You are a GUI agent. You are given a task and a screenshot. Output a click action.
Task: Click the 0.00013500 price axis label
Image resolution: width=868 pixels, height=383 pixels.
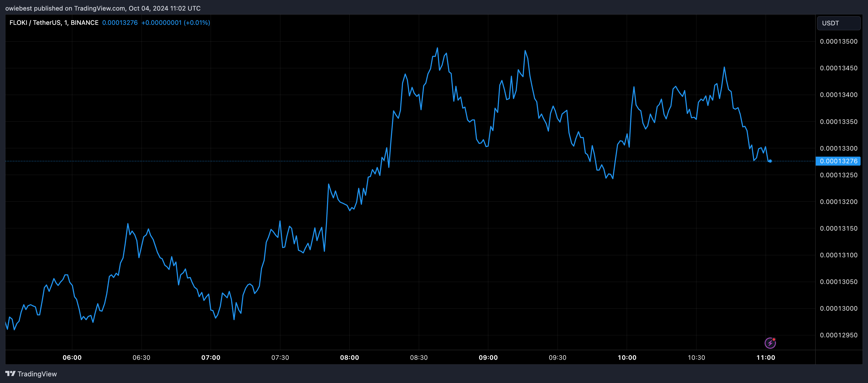click(839, 41)
